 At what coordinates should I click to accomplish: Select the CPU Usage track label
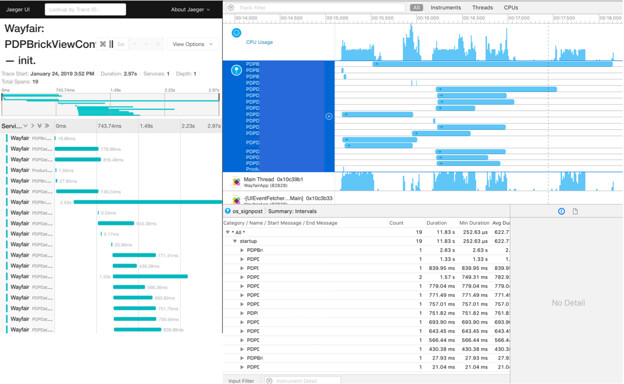point(259,42)
